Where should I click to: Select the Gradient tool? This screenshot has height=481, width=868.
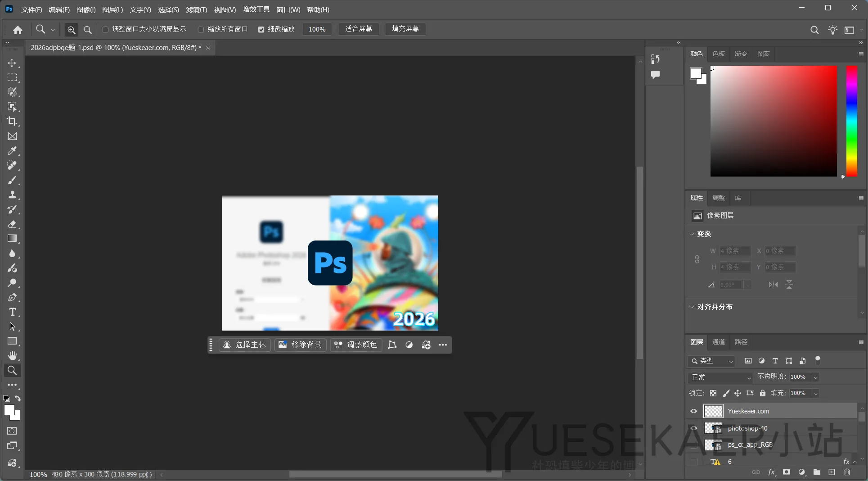tap(12, 239)
